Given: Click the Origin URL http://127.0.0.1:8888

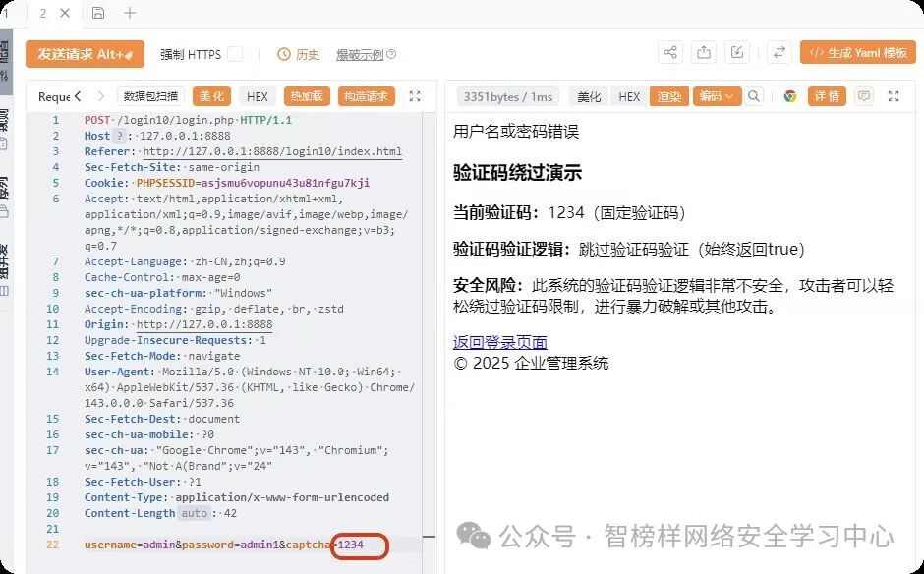Looking at the screenshot, I should (x=204, y=324).
